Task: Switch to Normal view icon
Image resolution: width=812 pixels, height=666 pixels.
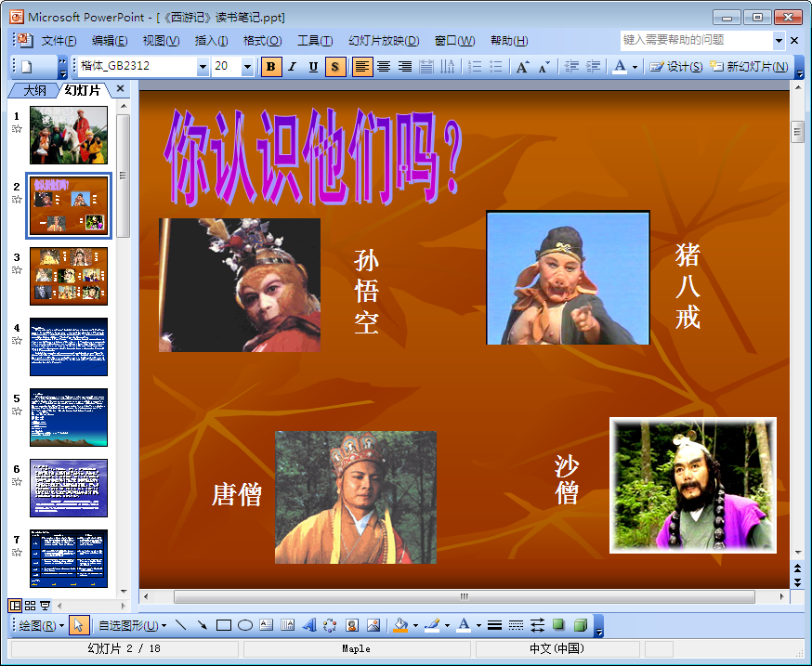Action: (x=15, y=605)
